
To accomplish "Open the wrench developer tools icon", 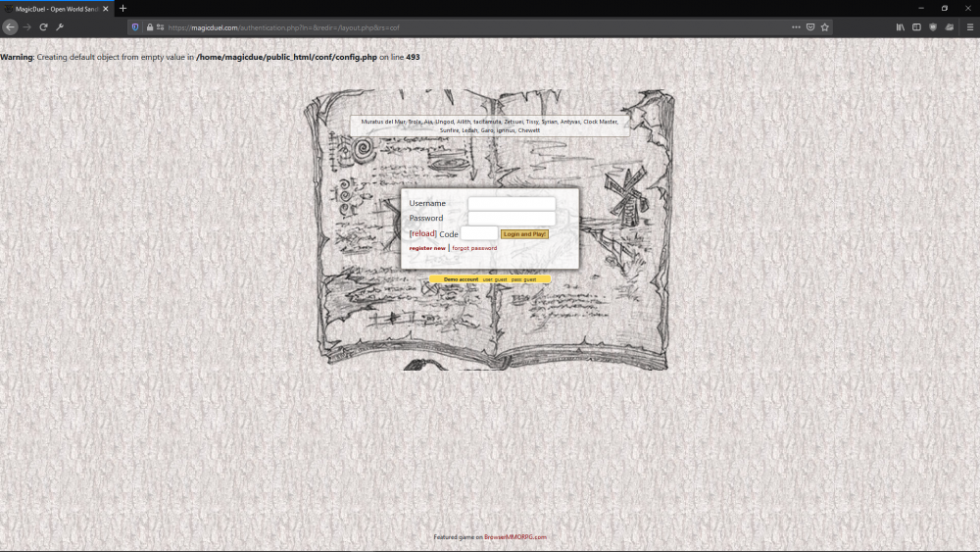I will coord(60,27).
